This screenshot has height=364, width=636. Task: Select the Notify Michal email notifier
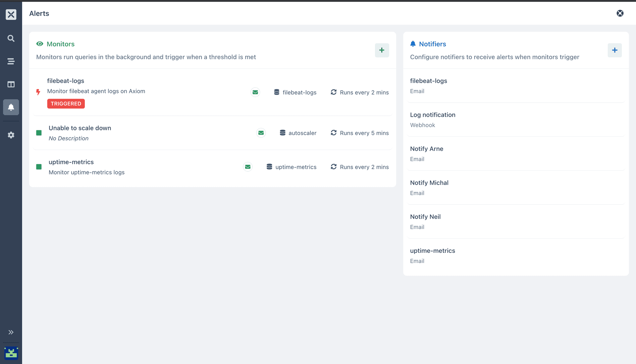pyautogui.click(x=429, y=183)
